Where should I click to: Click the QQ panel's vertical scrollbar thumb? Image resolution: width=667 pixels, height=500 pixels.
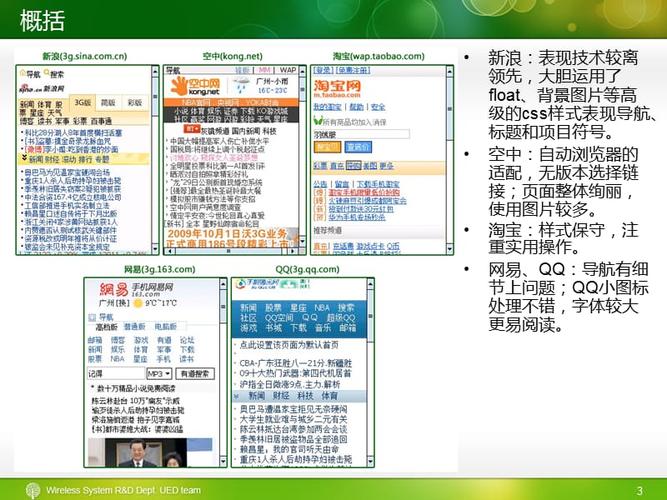pos(371,316)
